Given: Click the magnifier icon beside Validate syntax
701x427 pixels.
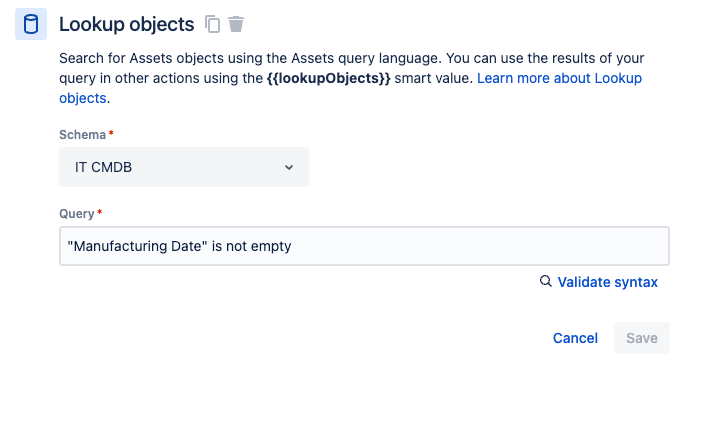Looking at the screenshot, I should point(545,282).
